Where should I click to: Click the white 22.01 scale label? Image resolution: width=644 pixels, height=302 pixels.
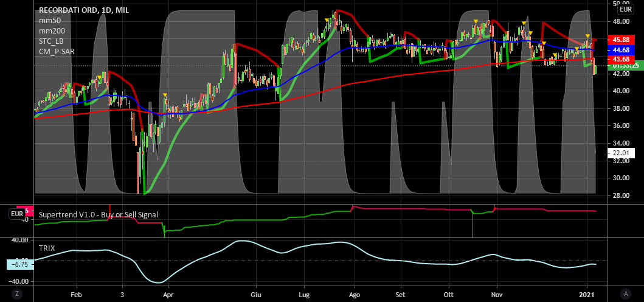(x=620, y=153)
